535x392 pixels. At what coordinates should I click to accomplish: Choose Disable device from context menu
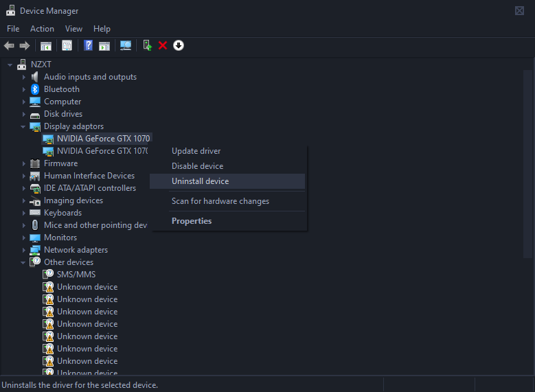point(227,166)
